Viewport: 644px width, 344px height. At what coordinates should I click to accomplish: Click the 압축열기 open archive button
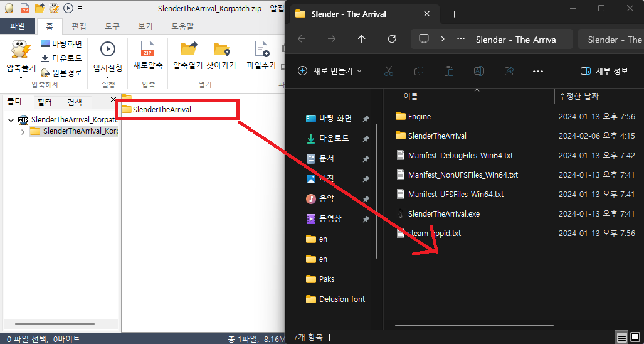pos(188,55)
